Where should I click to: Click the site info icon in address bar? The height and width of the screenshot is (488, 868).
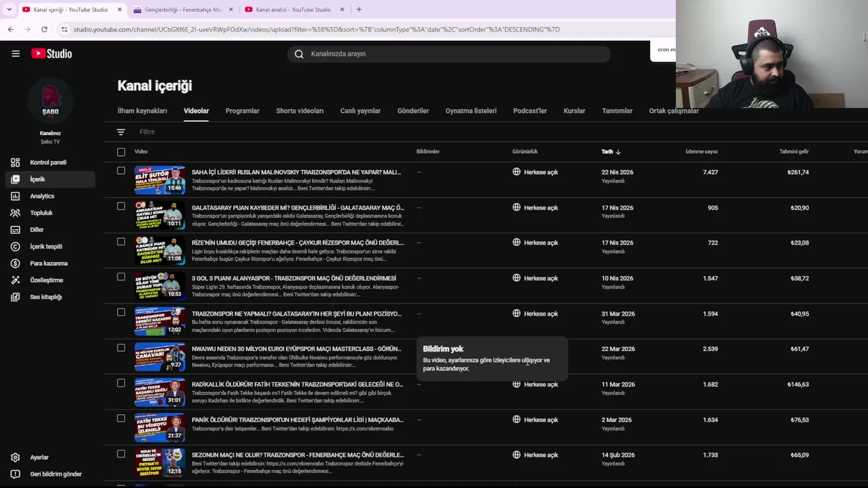64,29
